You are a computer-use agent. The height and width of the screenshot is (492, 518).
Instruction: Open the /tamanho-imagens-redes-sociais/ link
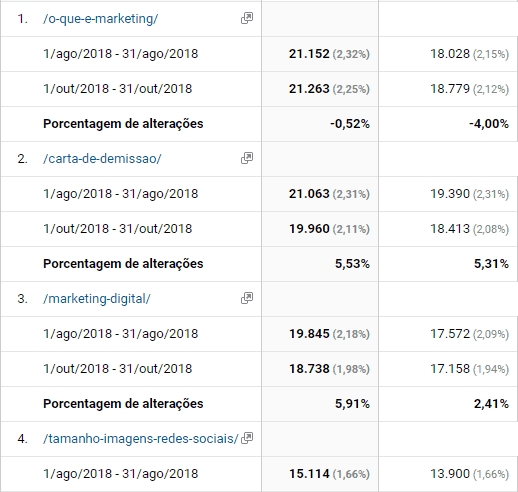(x=141, y=439)
